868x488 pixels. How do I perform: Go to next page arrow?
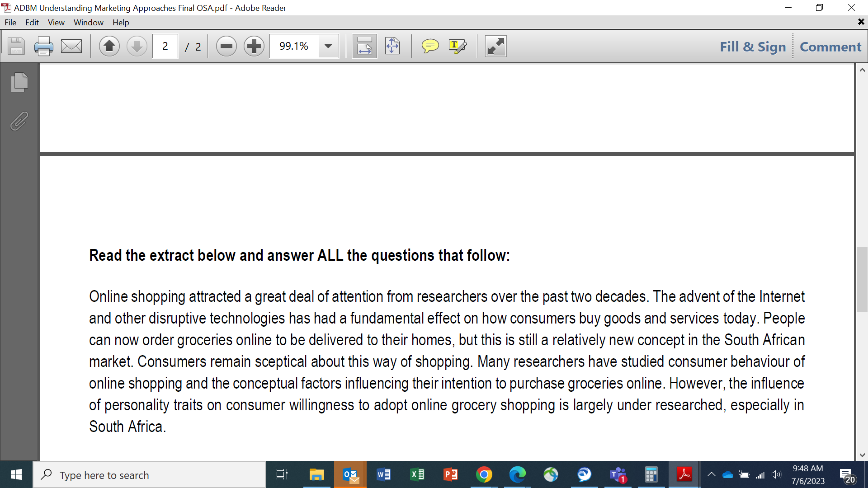(x=137, y=46)
